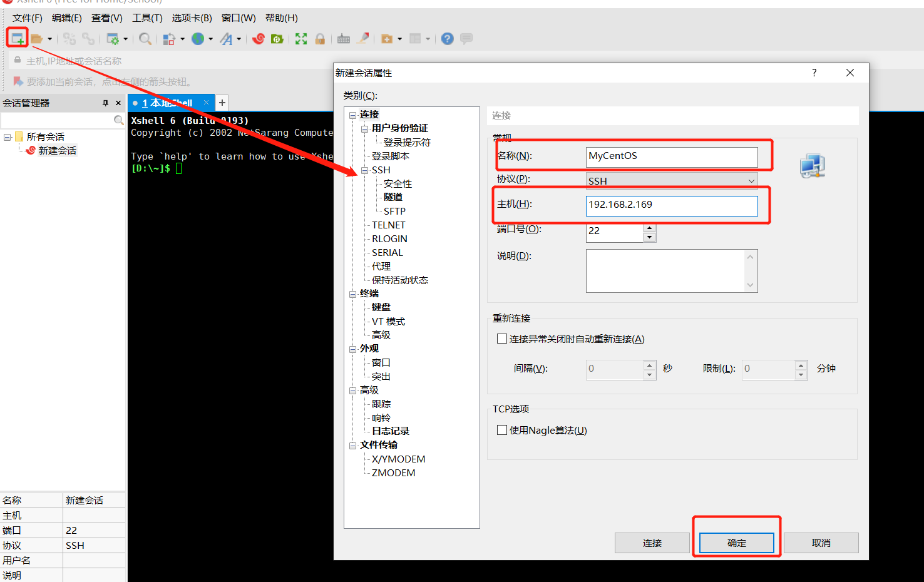Viewport: 924px width, 582px height.
Task: Click the 连接 button in the dialog
Action: 652,543
